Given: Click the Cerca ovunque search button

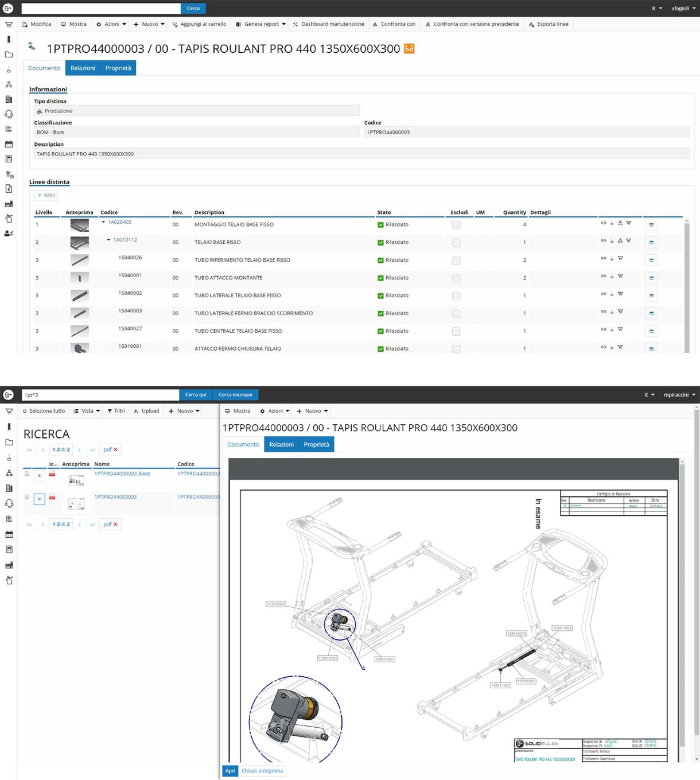Looking at the screenshot, I should (x=235, y=394).
